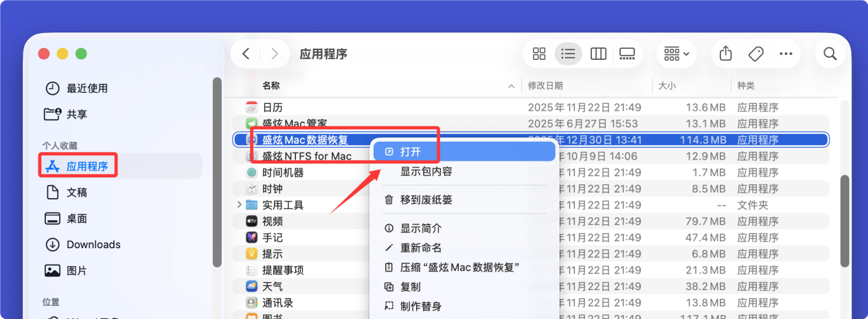This screenshot has height=319, width=868.
Task: Switch to column view
Action: pos(598,54)
